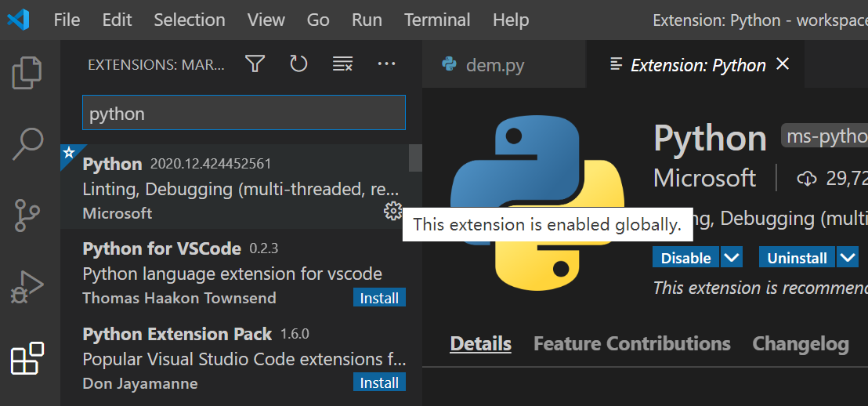Click the recommended star badge on Python

pos(69,152)
